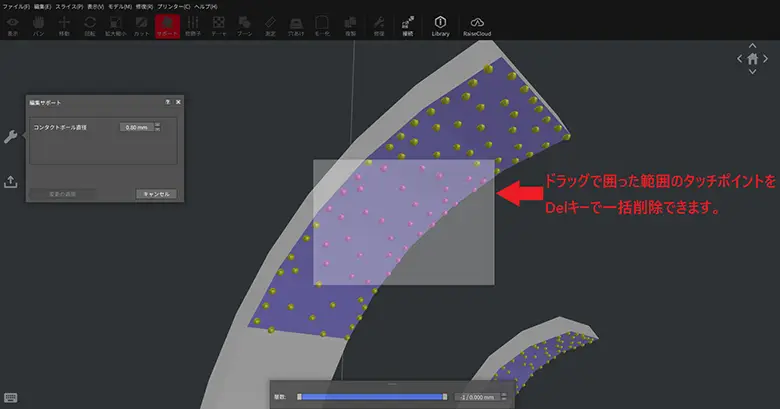780x409 pixels.
Task: Click the export/upload icon on left sidebar
Action: [x=10, y=182]
